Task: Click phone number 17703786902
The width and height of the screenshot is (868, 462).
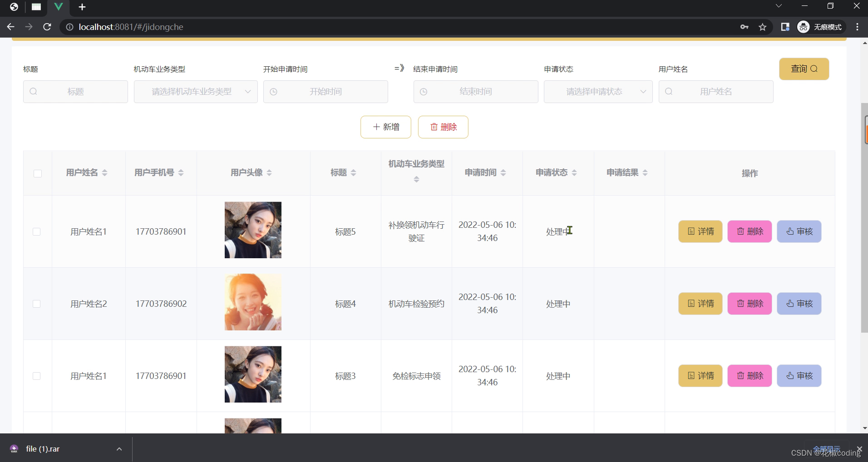Action: pos(161,304)
